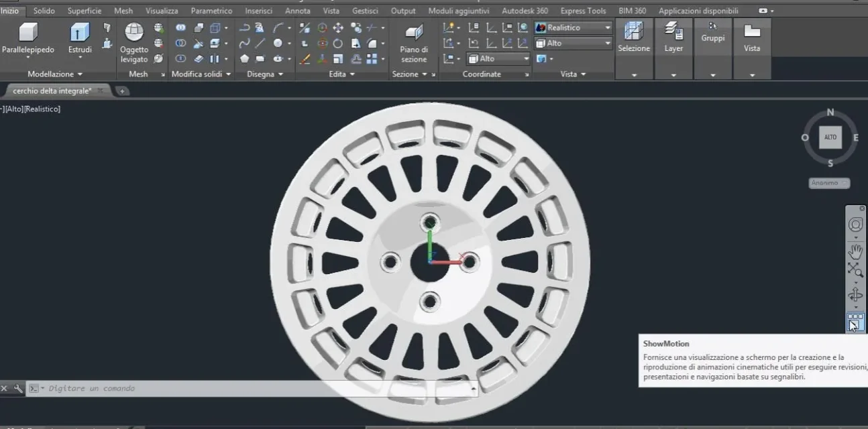This screenshot has width=868, height=429.
Task: Click the ShowMotion icon in navigation bar
Action: [855, 322]
